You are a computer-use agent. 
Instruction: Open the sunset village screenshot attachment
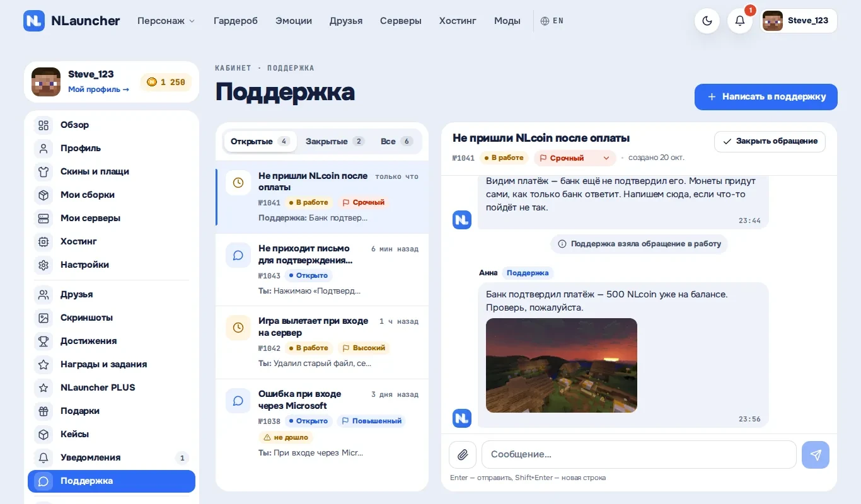pos(562,365)
